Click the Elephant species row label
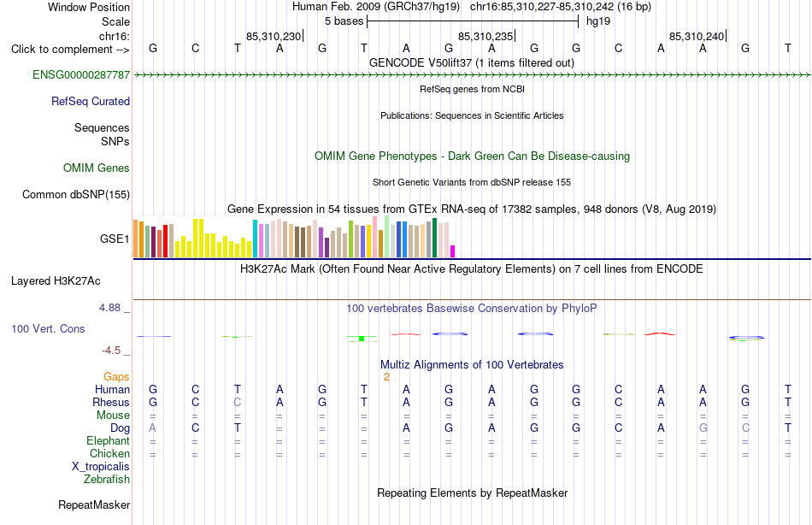This screenshot has height=525, width=812. (108, 440)
